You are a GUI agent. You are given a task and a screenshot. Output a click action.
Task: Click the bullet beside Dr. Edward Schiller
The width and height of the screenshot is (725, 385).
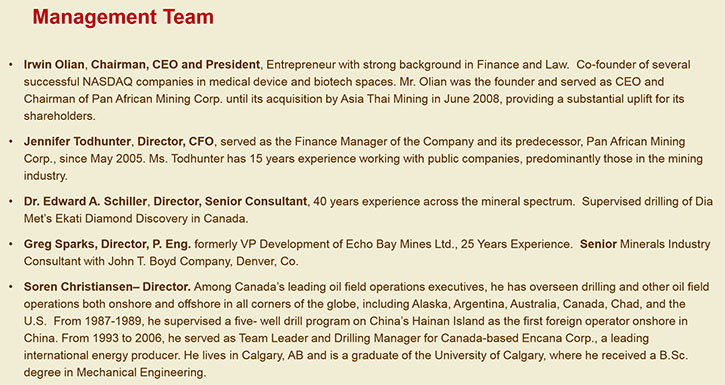click(11, 202)
